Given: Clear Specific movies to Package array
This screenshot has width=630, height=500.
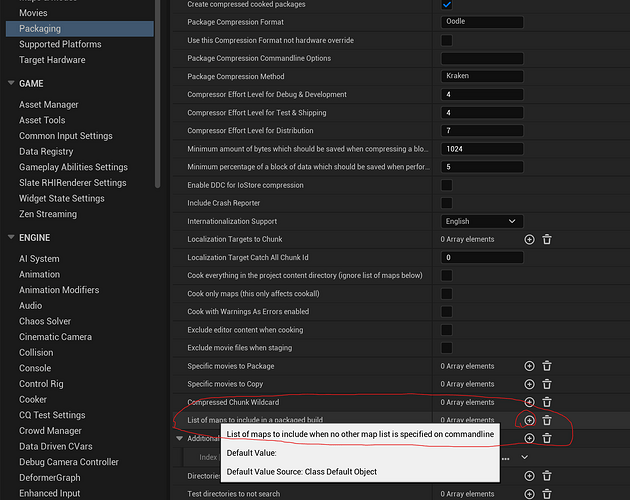Looking at the screenshot, I should pyautogui.click(x=547, y=366).
